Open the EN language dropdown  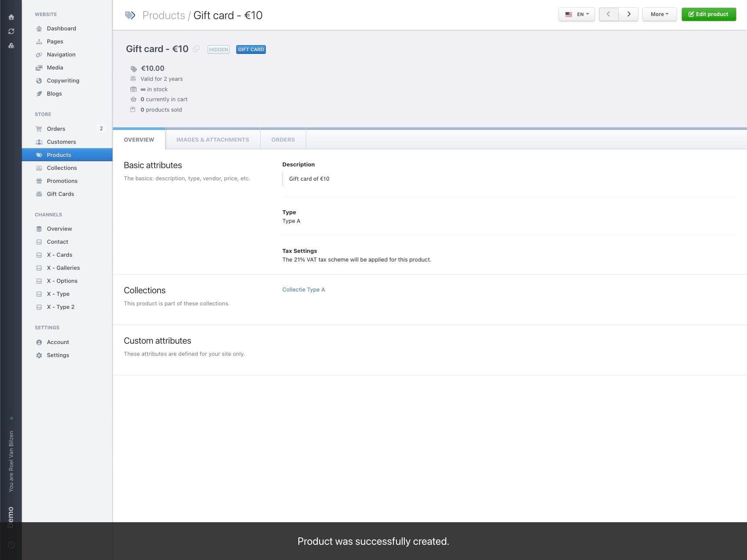pos(577,14)
